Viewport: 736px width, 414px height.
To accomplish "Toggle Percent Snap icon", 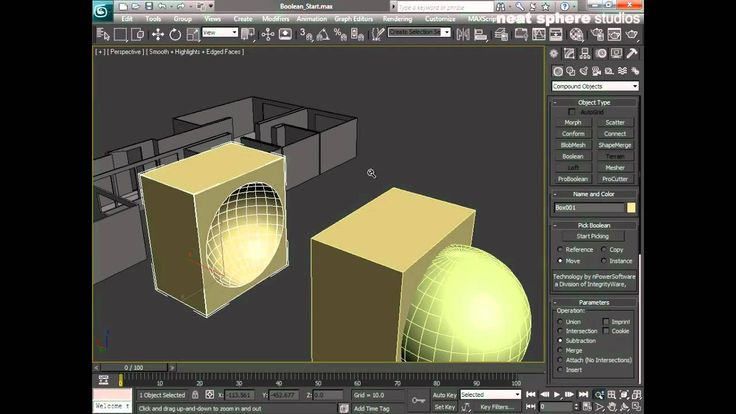I will [340, 34].
